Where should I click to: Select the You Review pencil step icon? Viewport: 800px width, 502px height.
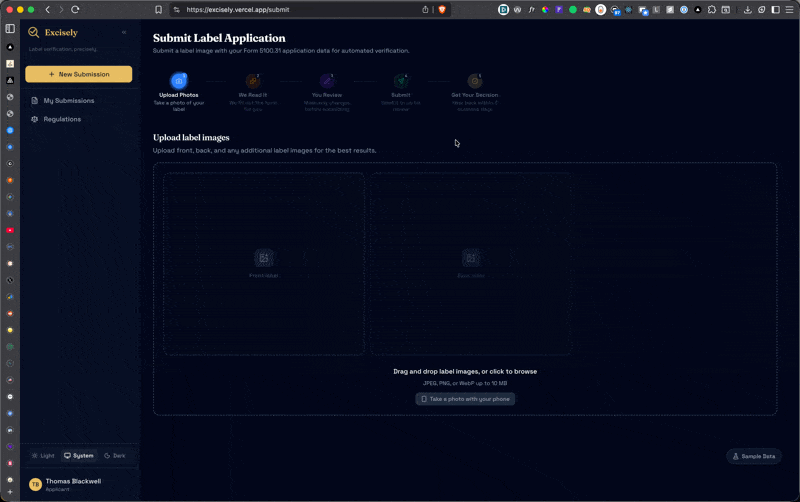pos(327,81)
